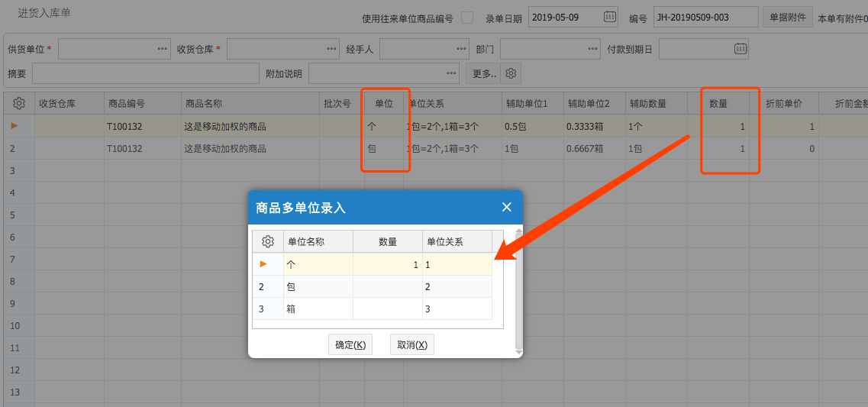Click the 单据附件 button
The image size is (868, 407).
click(x=787, y=17)
